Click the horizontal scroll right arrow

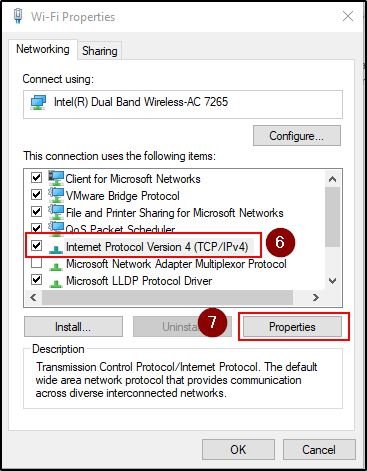[x=316, y=297]
